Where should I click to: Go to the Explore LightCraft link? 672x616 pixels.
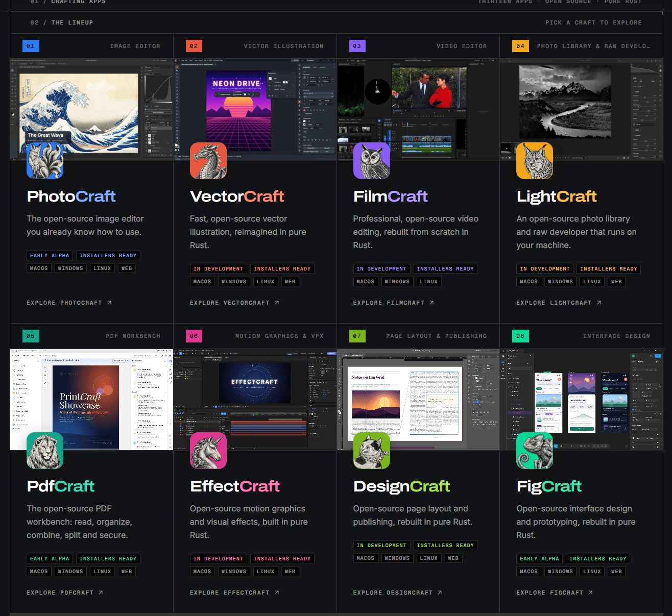pyautogui.click(x=559, y=303)
